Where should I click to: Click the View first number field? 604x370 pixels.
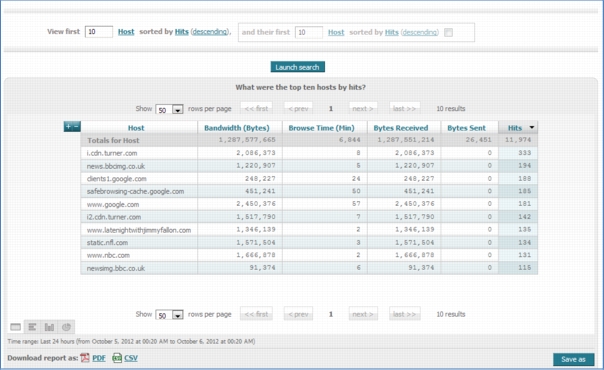click(x=99, y=32)
